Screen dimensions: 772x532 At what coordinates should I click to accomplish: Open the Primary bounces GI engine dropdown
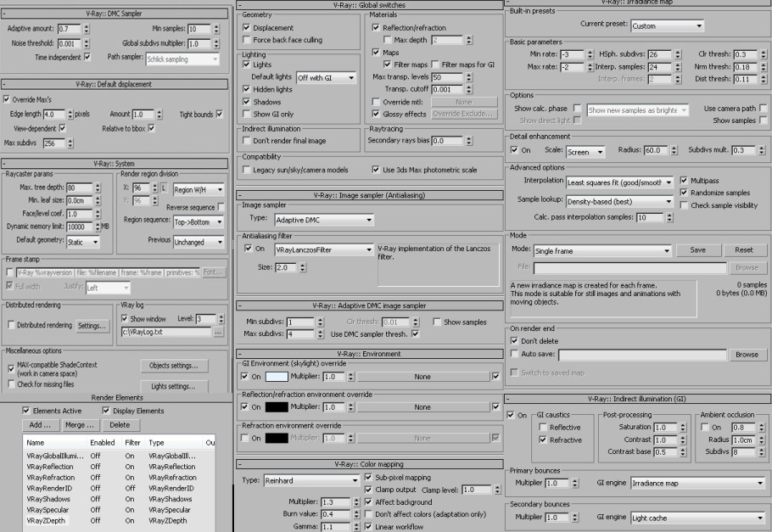(x=698, y=484)
